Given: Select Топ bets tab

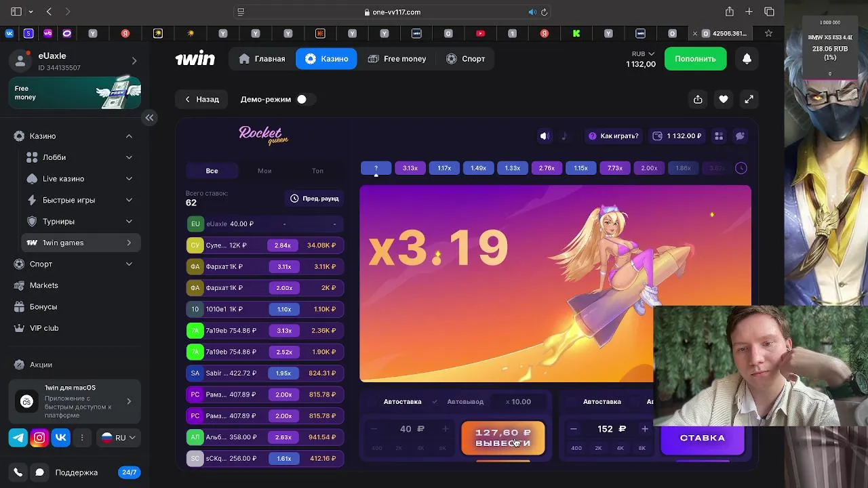Looking at the screenshot, I should pos(317,171).
